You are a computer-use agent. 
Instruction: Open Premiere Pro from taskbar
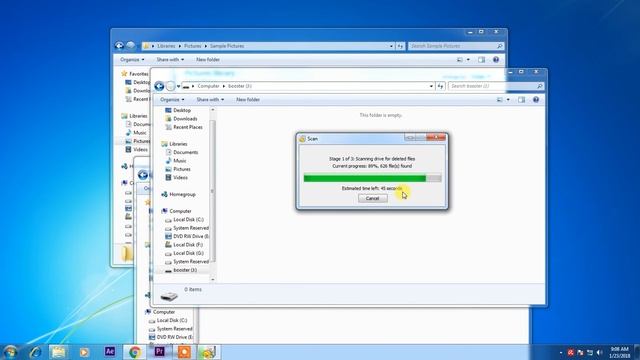160,351
